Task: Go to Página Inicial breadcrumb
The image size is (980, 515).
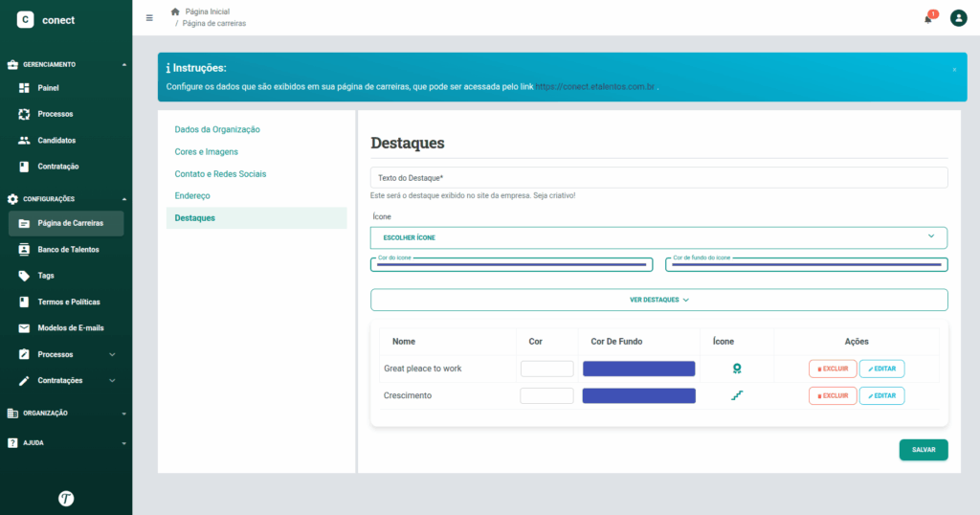Action: [208, 11]
